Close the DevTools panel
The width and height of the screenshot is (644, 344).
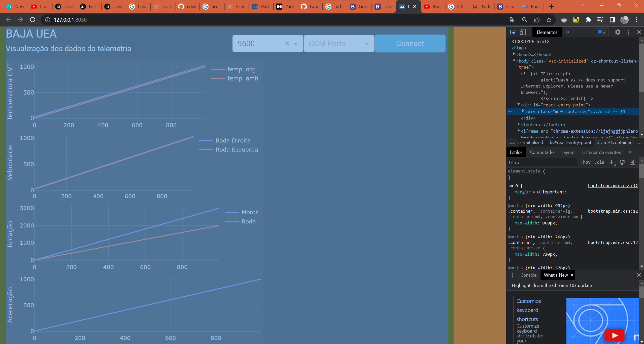pyautogui.click(x=639, y=32)
